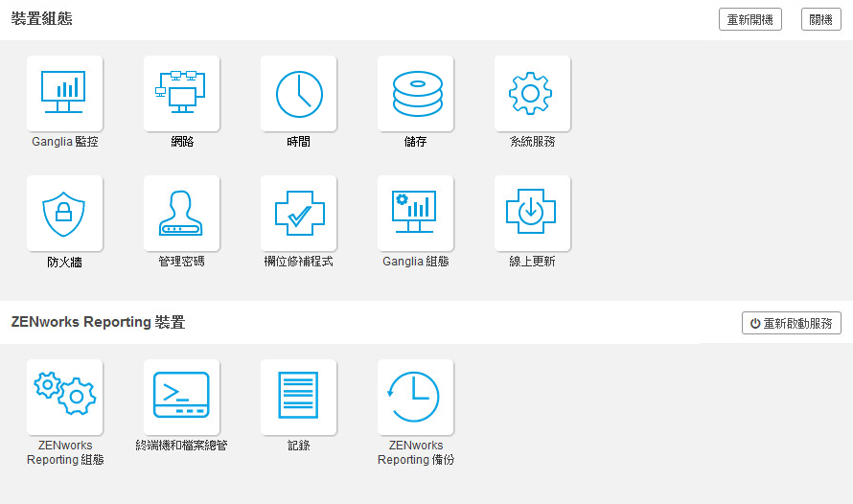Open ZENworks Reporting 備份 backup icon
Screen dimensions: 853x504
[416, 397]
